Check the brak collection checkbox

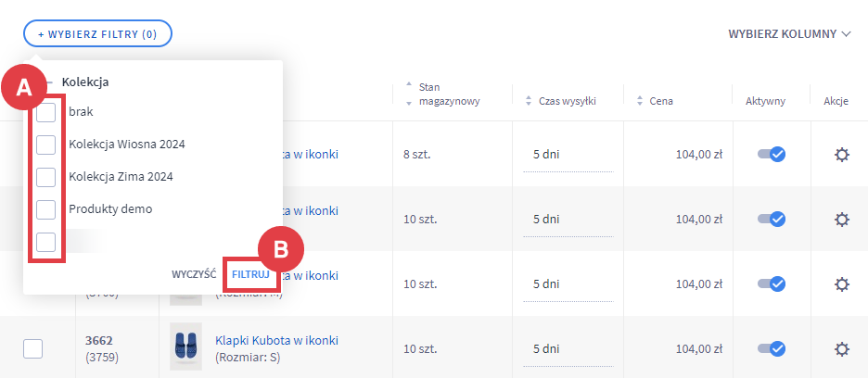pos(45,112)
